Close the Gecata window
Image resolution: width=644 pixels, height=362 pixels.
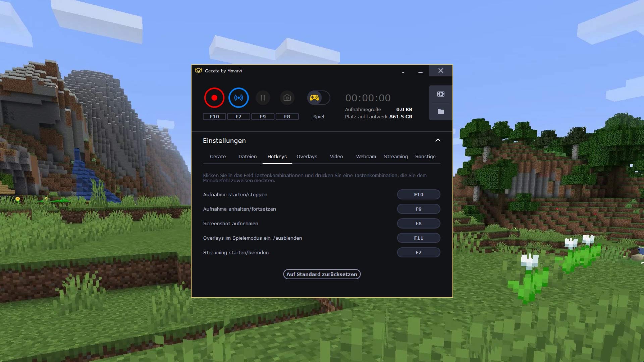tap(441, 71)
